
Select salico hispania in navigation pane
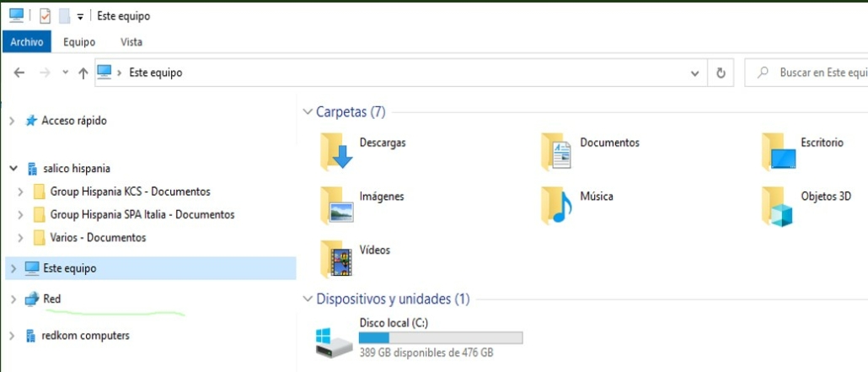pyautogui.click(x=77, y=169)
